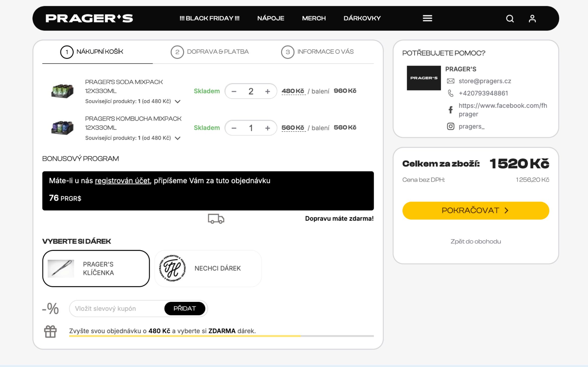588x367 pixels.
Task: Click the email envelope icon
Action: click(x=450, y=81)
